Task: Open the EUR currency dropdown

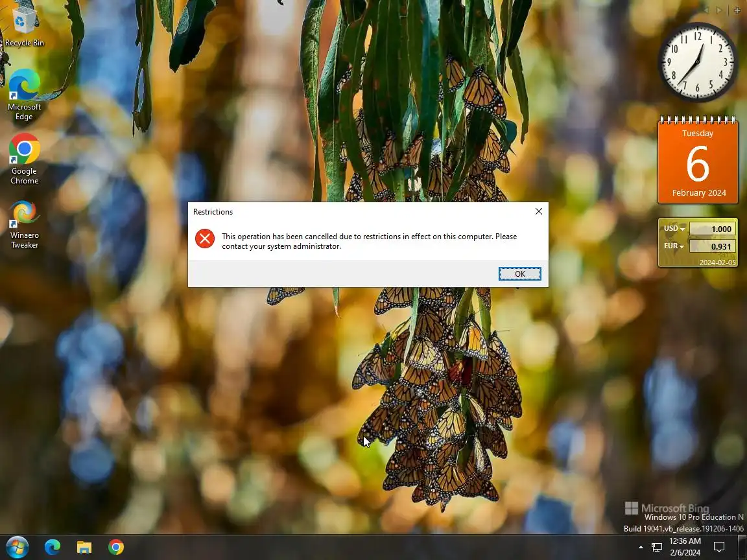Action: tap(674, 246)
